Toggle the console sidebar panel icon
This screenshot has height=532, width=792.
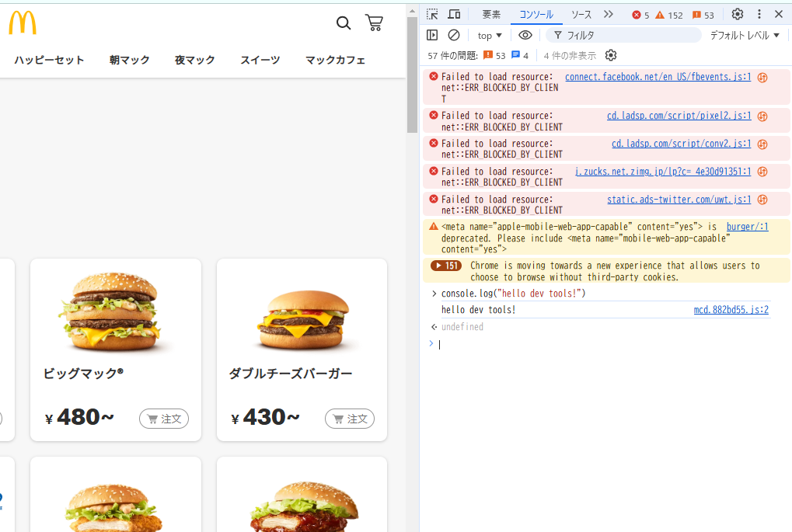click(x=432, y=35)
